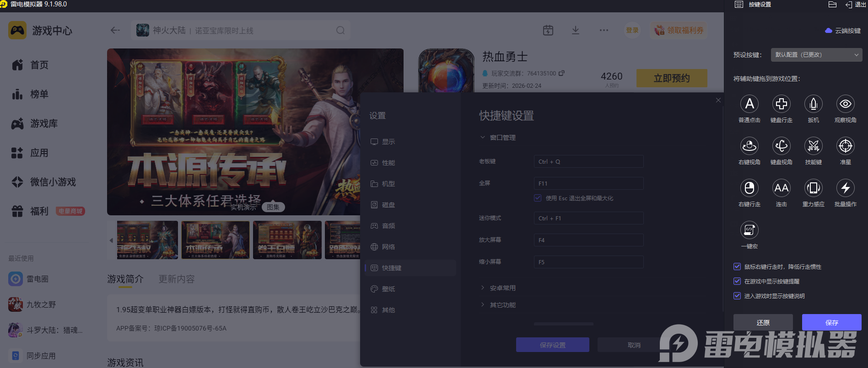Image resolution: width=868 pixels, height=368 pixels.
Task: Expand the 安卓常用 section
Action: [482, 288]
